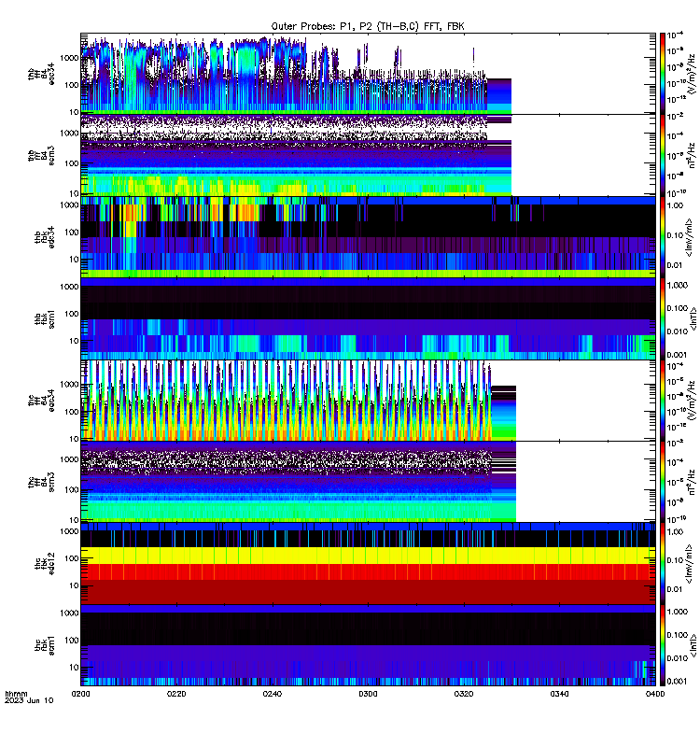The width and height of the screenshot is (700, 747).
Task: Select the thc fbk scm1 panel label
Action: point(44,645)
